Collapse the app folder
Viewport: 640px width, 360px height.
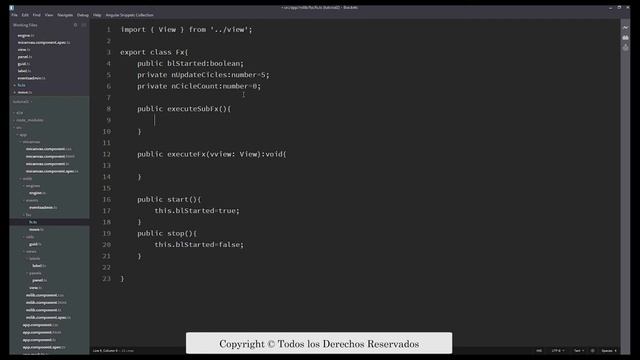22,135
